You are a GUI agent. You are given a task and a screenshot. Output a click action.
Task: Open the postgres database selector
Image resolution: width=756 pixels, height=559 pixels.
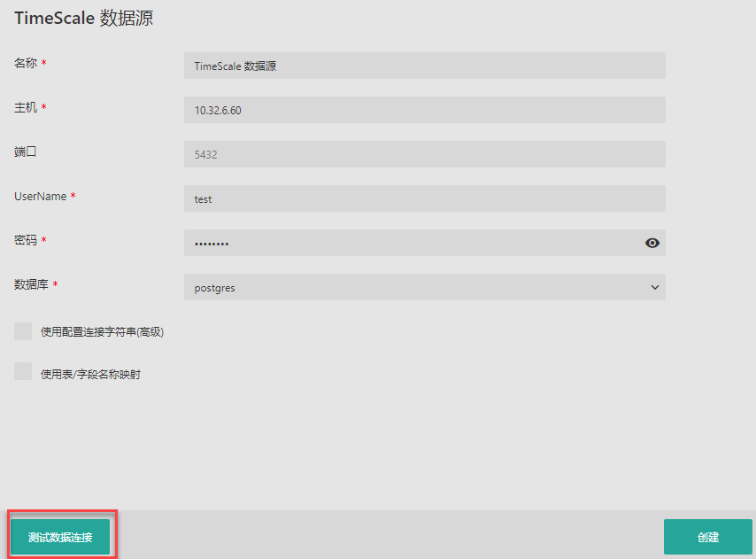416,287
